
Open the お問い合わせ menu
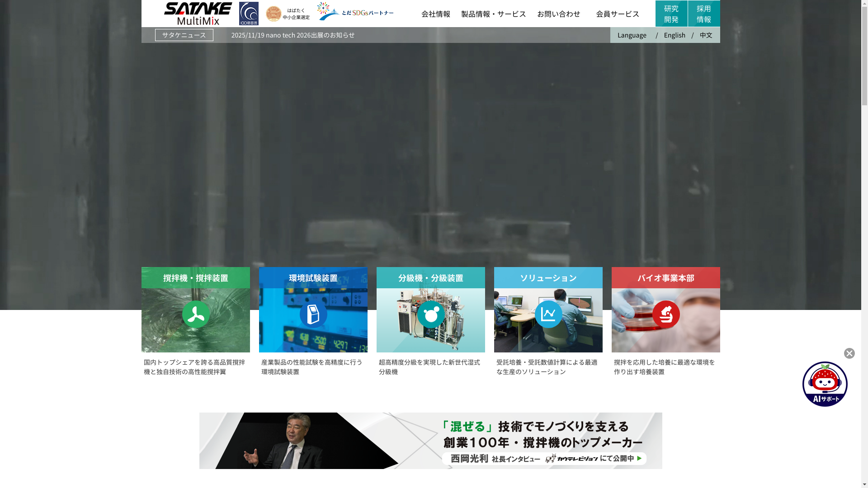coord(558,14)
